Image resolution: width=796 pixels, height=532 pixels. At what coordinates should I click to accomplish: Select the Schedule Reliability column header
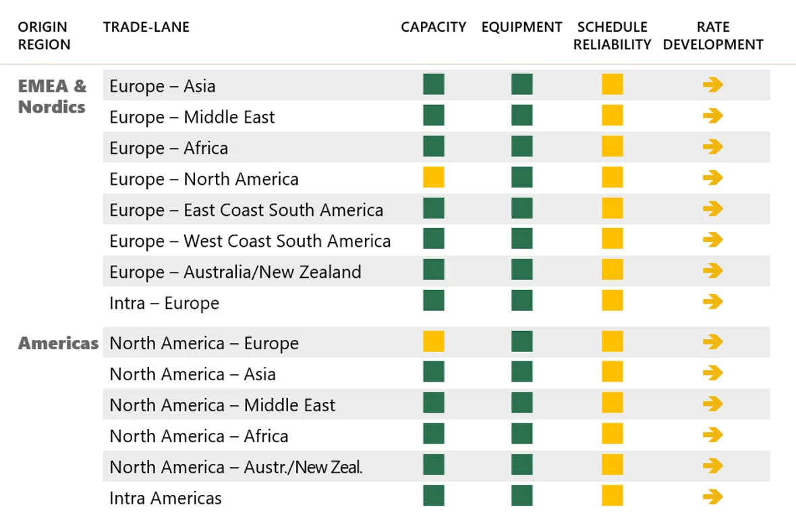tap(613, 36)
